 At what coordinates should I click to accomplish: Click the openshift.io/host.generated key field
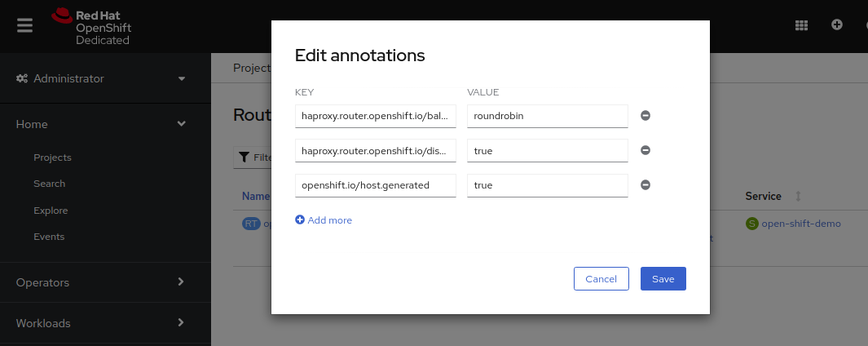coord(376,185)
